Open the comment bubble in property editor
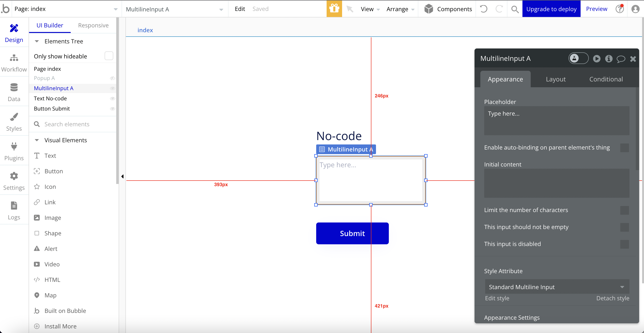The width and height of the screenshot is (644, 333). click(621, 59)
